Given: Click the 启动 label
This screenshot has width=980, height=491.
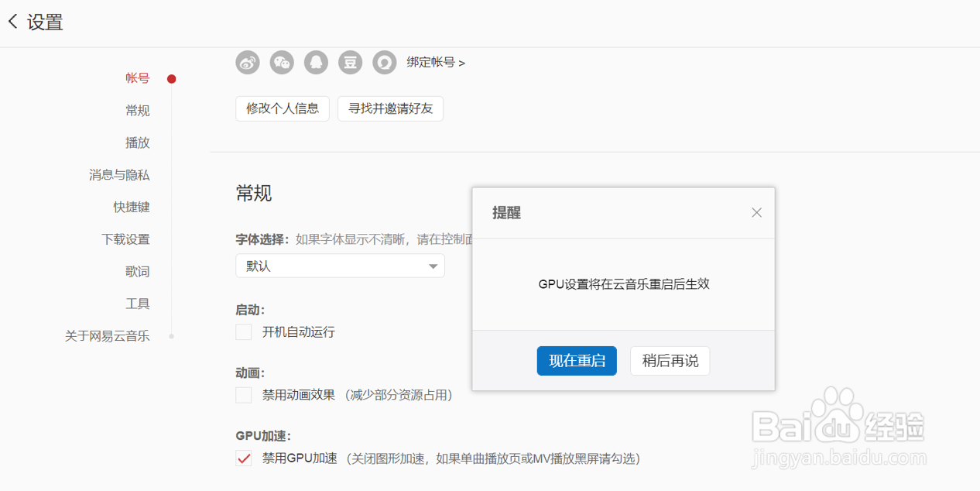Looking at the screenshot, I should pos(250,310).
